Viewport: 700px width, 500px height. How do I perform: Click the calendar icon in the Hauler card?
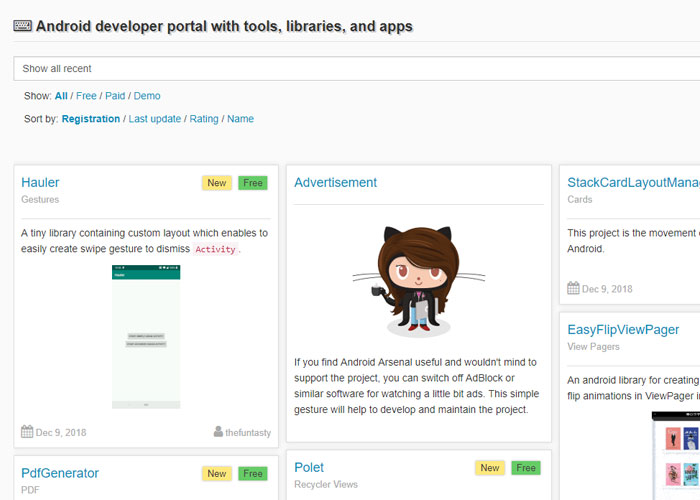click(27, 432)
